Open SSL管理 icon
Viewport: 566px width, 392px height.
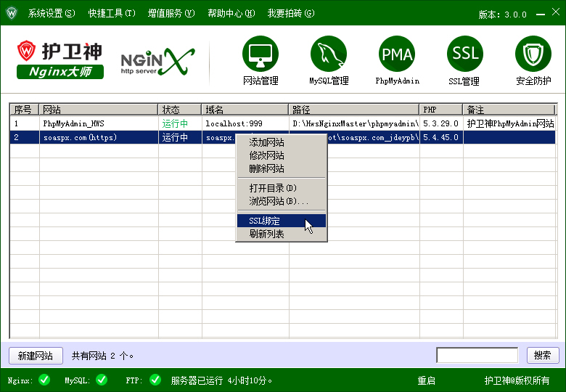pos(464,54)
